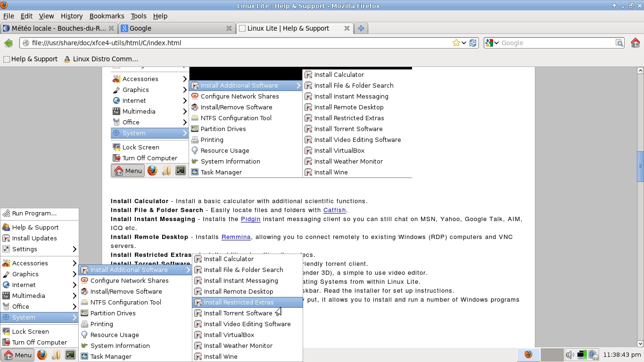
Task: Open System Information in the live submenu
Action: (x=135, y=346)
